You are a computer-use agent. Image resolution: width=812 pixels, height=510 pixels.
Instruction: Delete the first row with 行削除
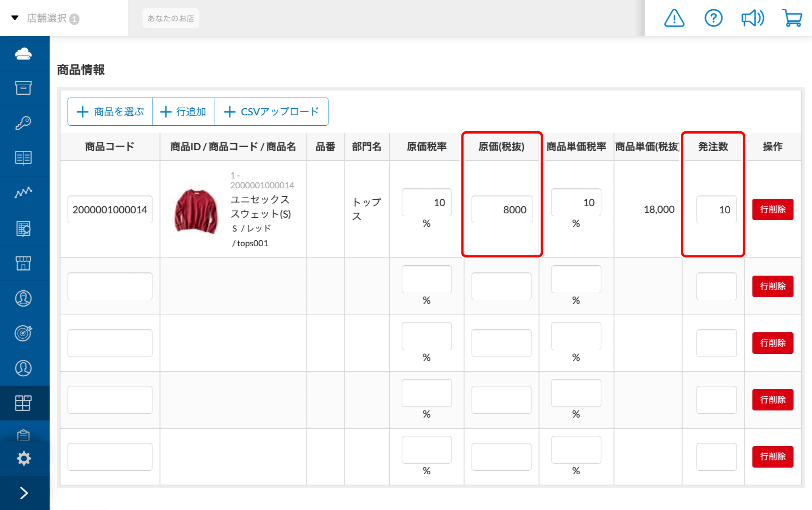(773, 209)
